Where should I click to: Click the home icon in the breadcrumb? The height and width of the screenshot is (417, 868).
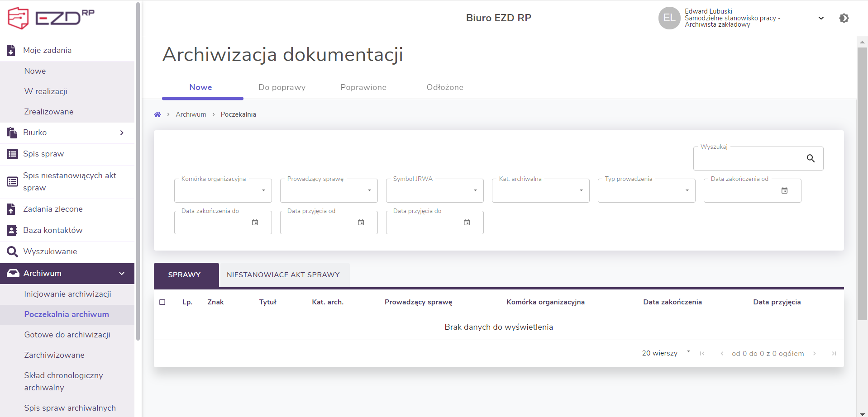157,114
